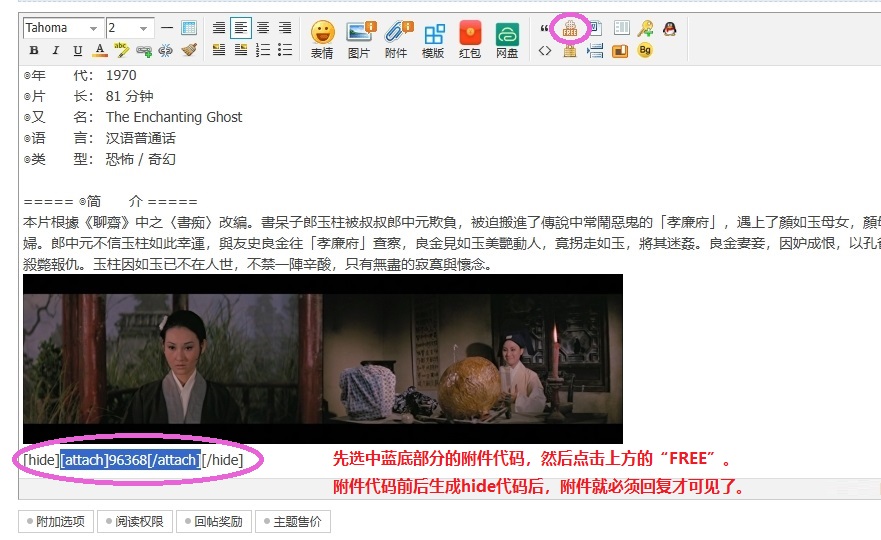Set post background with Bg icon
881x540 pixels.
[645, 50]
